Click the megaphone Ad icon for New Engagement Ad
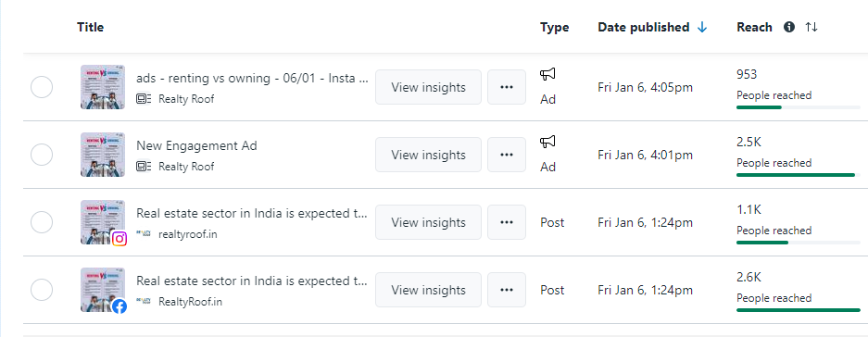 tap(548, 143)
